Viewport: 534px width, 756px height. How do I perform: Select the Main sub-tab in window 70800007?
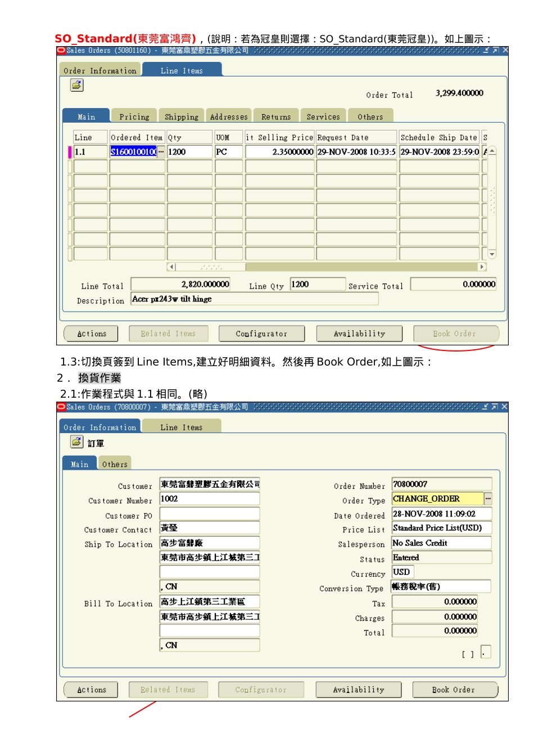pyautogui.click(x=80, y=464)
